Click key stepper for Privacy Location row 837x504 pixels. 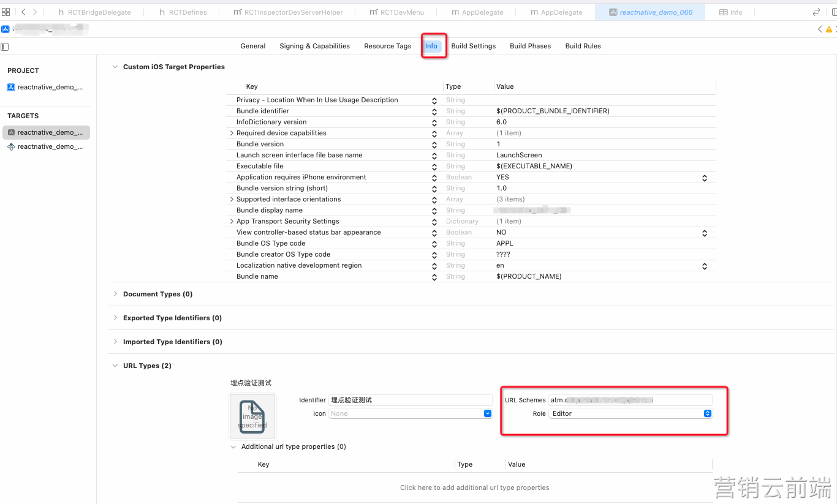click(x=434, y=100)
